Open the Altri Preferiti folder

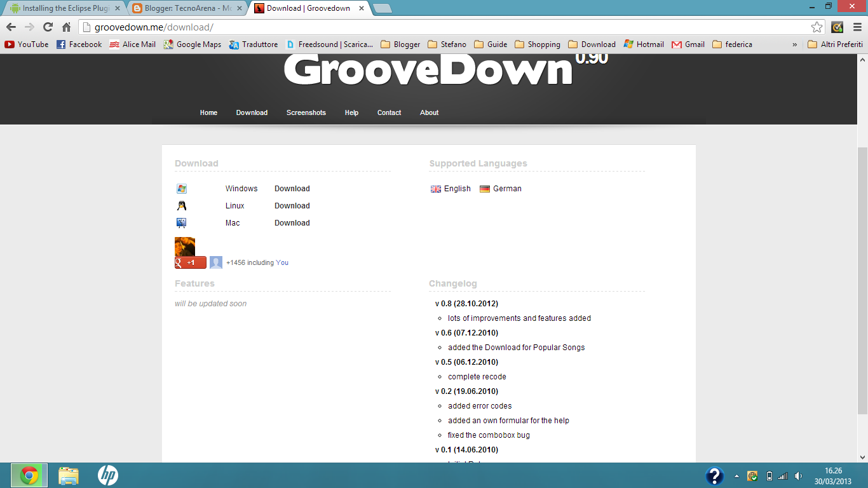835,44
